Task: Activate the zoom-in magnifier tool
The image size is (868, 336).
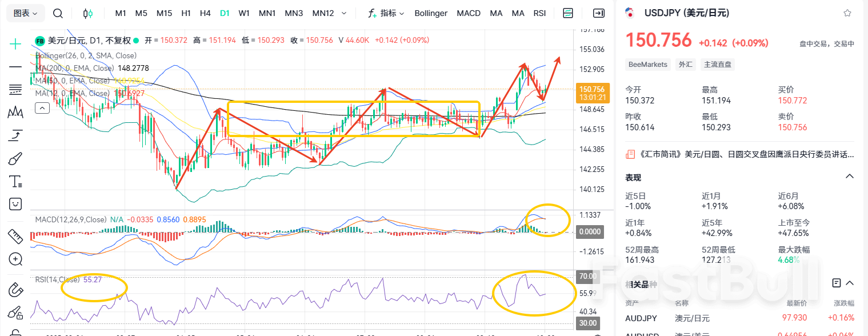Action: [15, 259]
